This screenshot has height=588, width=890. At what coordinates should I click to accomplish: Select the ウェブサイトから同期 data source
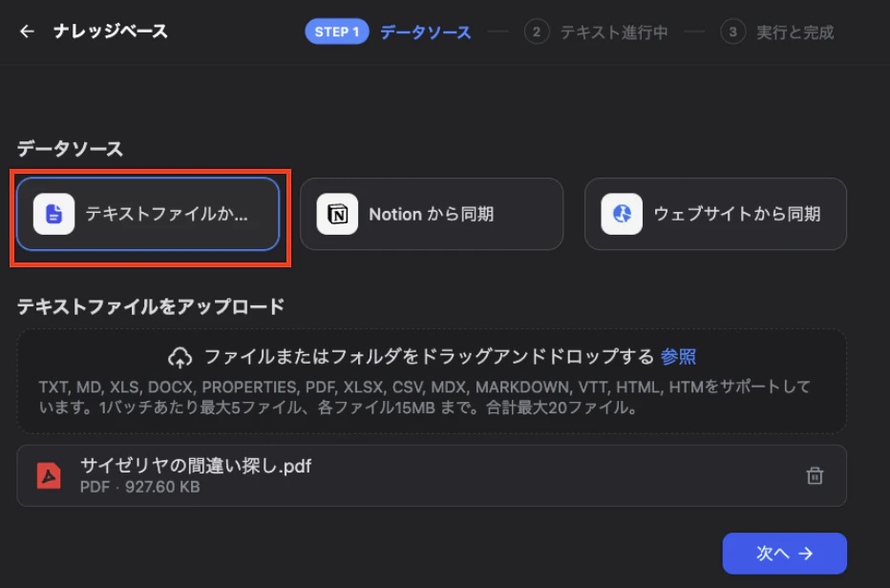pyautogui.click(x=716, y=214)
